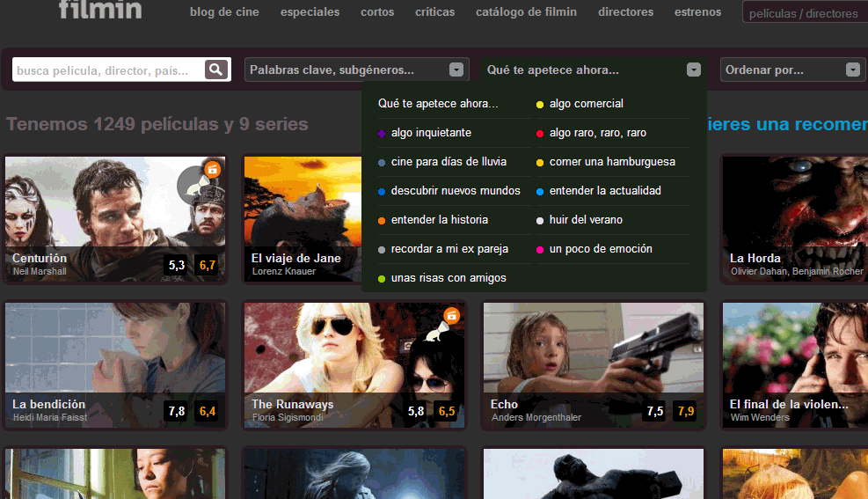This screenshot has width=868, height=499.
Task: Click the 6,7 orange rating on Centurión
Action: (x=207, y=265)
